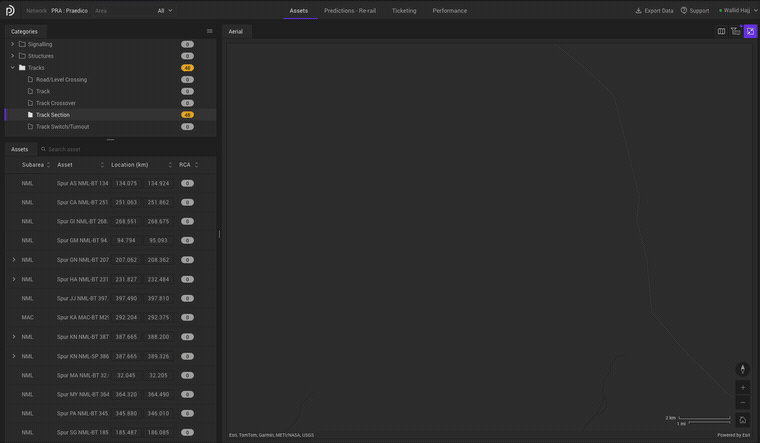Click the Search asset input field

(128, 149)
